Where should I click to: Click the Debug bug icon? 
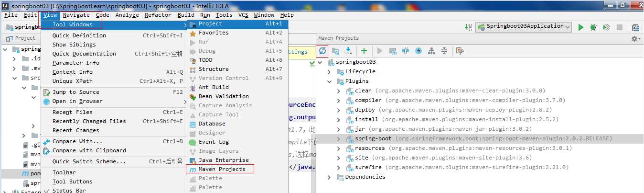point(593,27)
